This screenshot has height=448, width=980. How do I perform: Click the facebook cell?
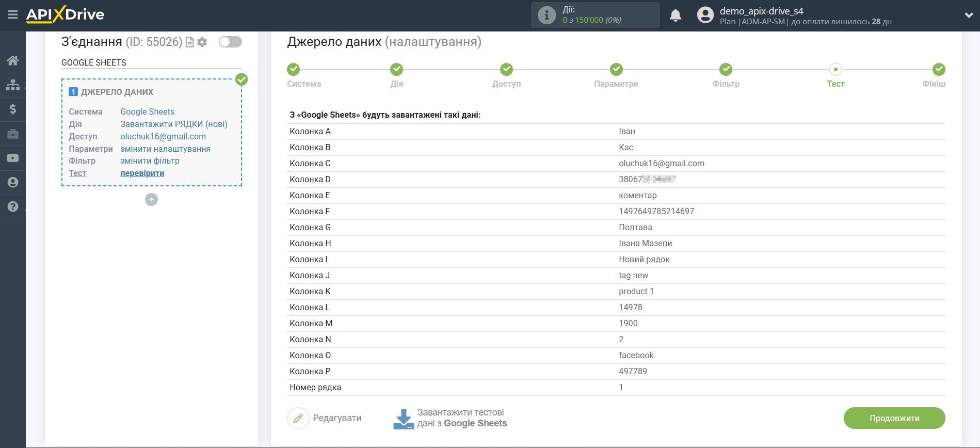[636, 355]
